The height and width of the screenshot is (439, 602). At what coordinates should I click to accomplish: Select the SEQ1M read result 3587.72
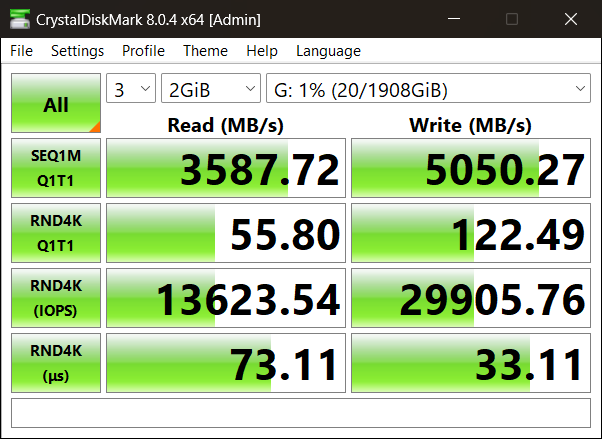(x=226, y=168)
